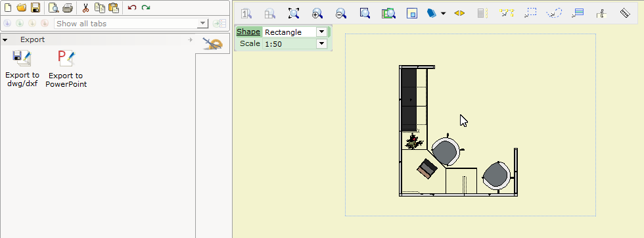Collapse the Export panel

click(x=5, y=40)
